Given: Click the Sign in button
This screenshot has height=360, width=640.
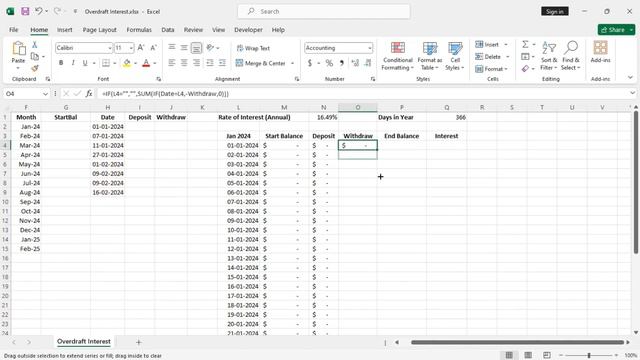Looking at the screenshot, I should pos(555,11).
